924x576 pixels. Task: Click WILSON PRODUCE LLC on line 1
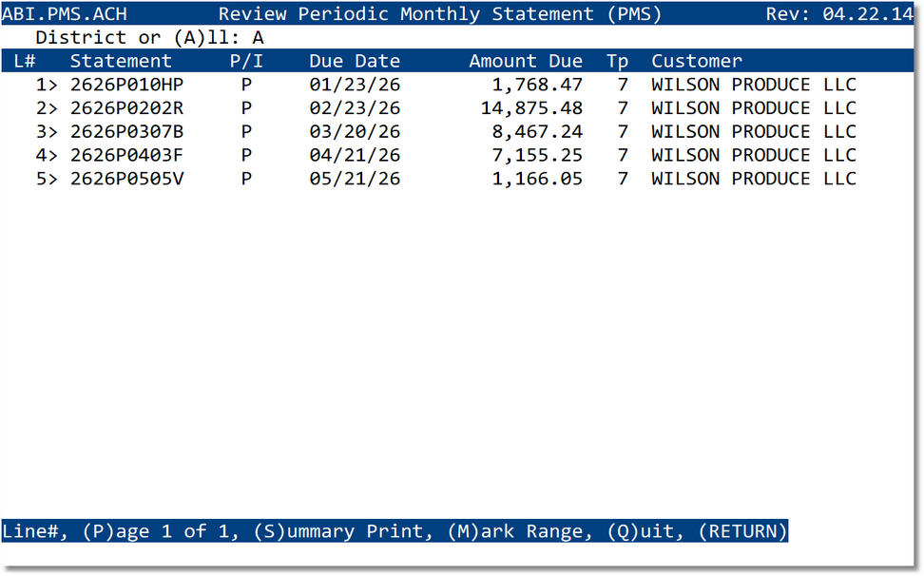point(754,85)
